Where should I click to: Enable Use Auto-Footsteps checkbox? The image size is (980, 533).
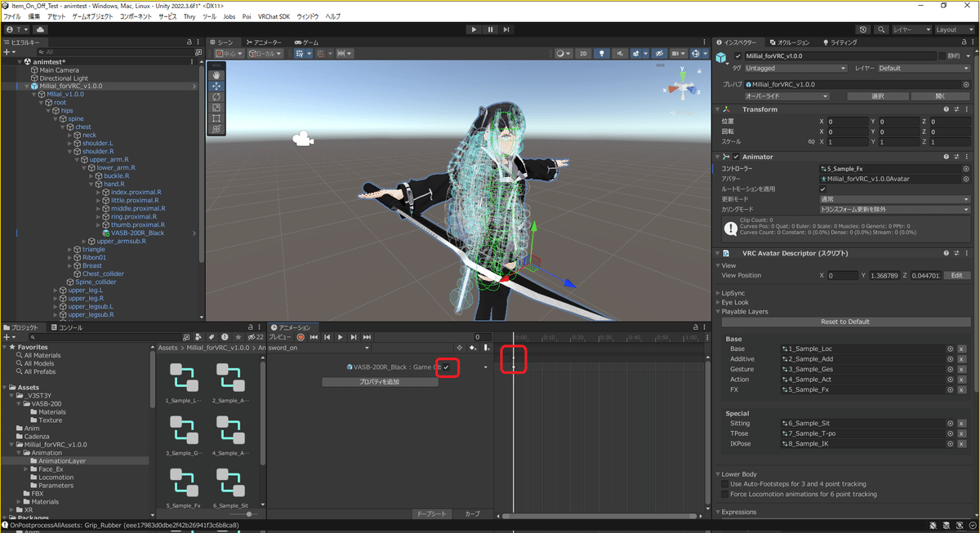[x=724, y=484]
